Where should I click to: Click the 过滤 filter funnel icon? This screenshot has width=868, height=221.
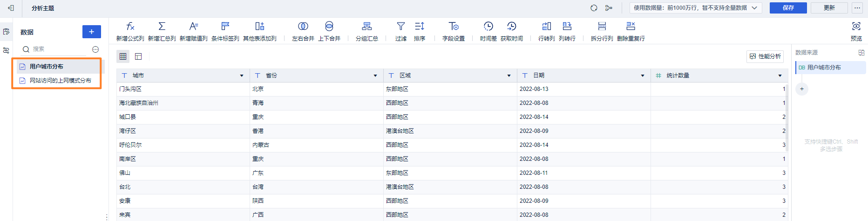[x=401, y=27]
